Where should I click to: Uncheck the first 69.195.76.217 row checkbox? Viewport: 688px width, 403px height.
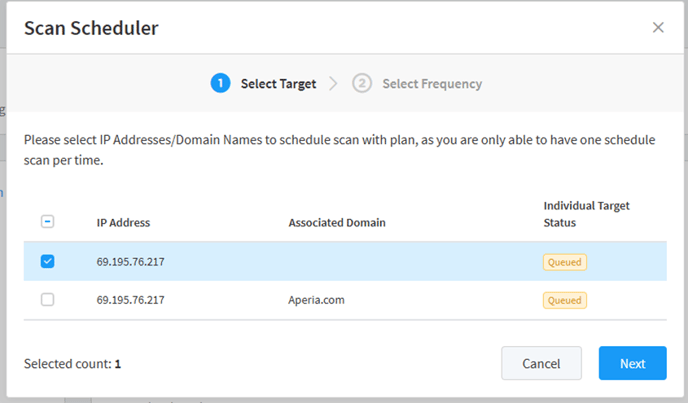pyautogui.click(x=47, y=261)
